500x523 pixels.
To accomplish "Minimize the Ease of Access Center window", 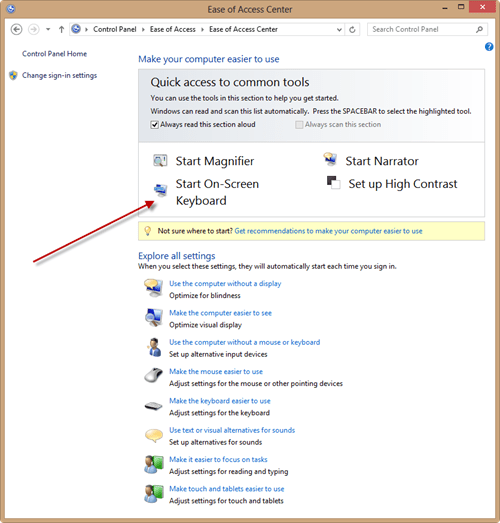I will [x=445, y=7].
